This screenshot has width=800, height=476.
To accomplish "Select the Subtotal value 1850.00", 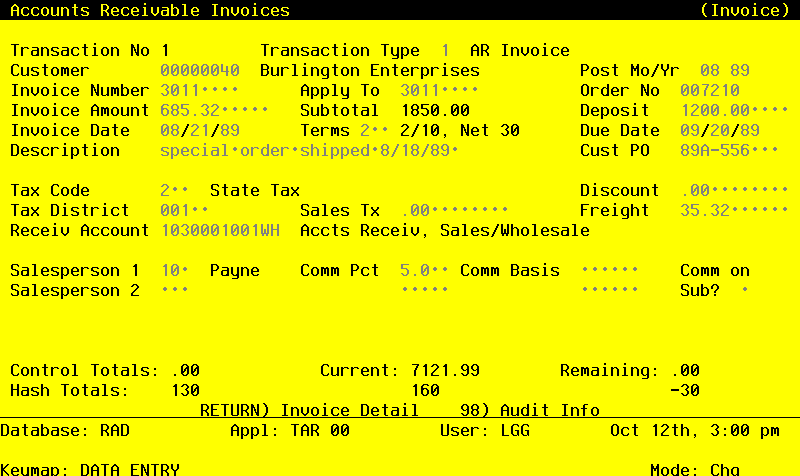I will (435, 110).
